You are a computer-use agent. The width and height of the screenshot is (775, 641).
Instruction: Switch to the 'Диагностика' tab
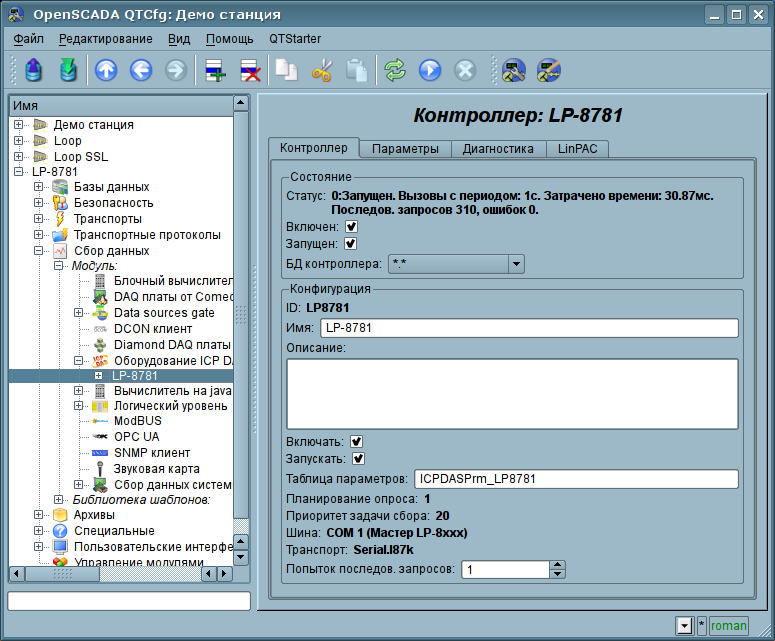coord(497,149)
